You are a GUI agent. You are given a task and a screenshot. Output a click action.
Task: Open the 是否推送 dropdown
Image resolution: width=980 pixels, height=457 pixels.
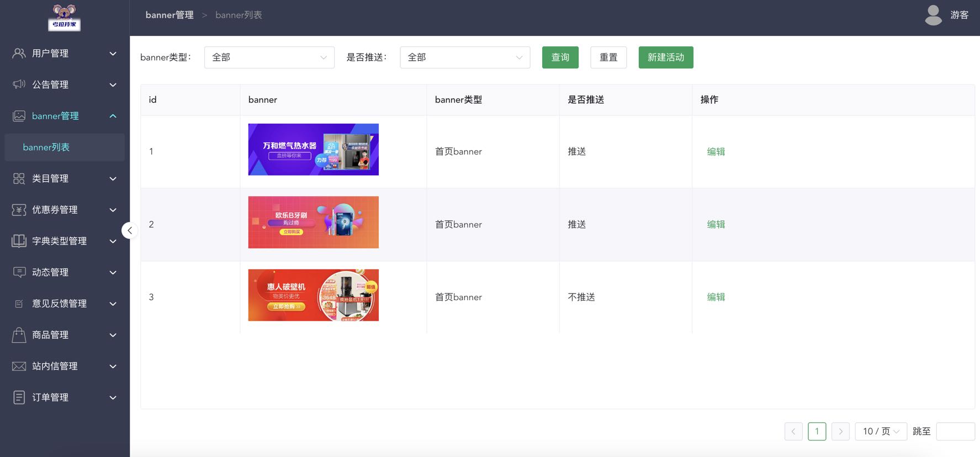click(465, 57)
